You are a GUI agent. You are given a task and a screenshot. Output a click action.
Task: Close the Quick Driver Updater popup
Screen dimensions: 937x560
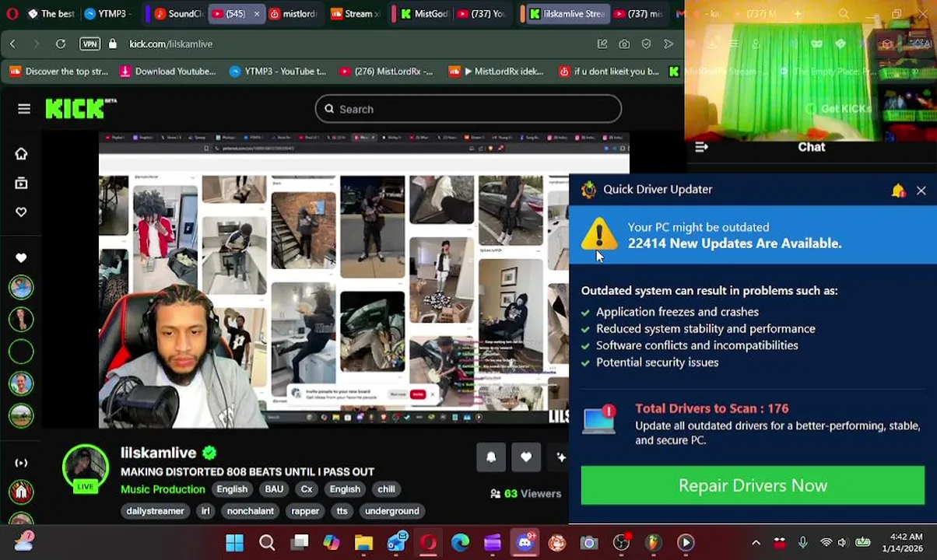[x=921, y=190]
